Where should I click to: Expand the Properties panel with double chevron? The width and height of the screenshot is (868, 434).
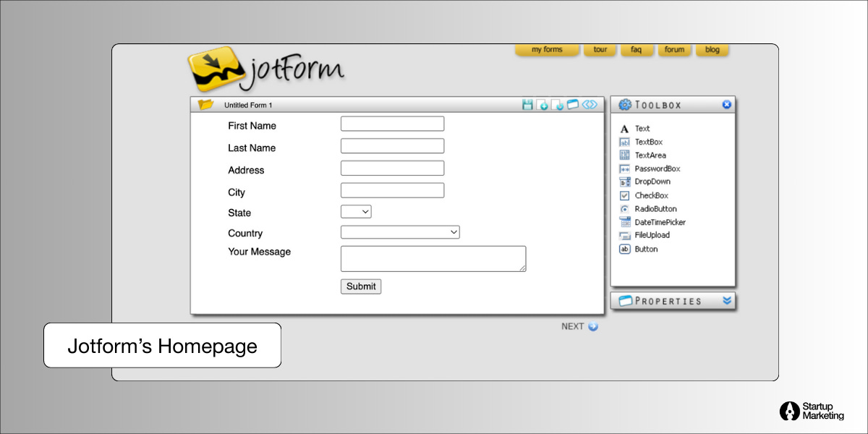(727, 300)
